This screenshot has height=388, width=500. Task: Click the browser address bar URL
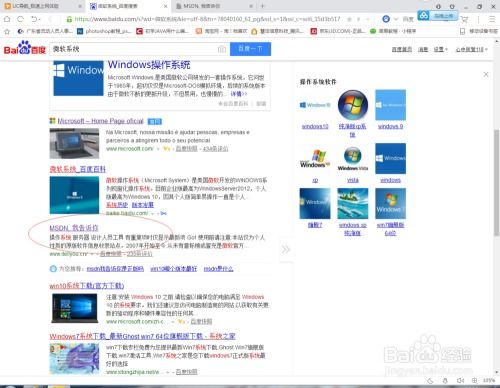click(x=207, y=19)
